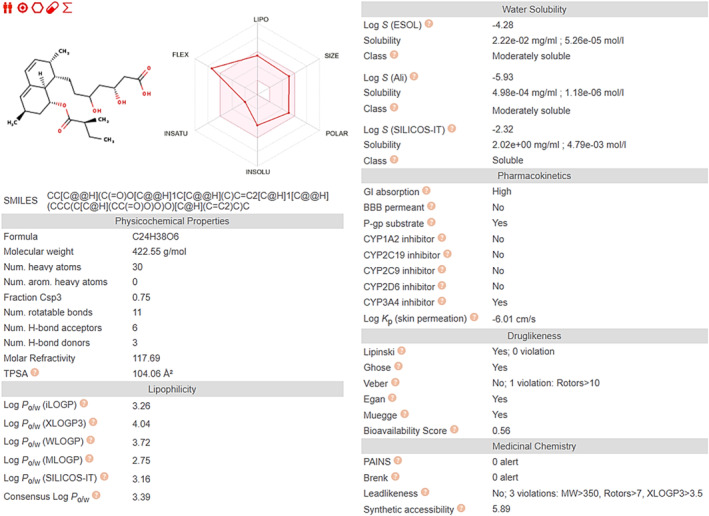Click the red hexagon structure icon
Screen dimensions: 709x516
[37, 7]
